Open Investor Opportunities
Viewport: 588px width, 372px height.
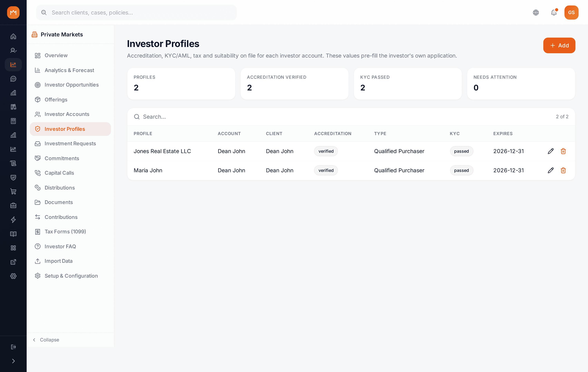[x=70, y=85]
